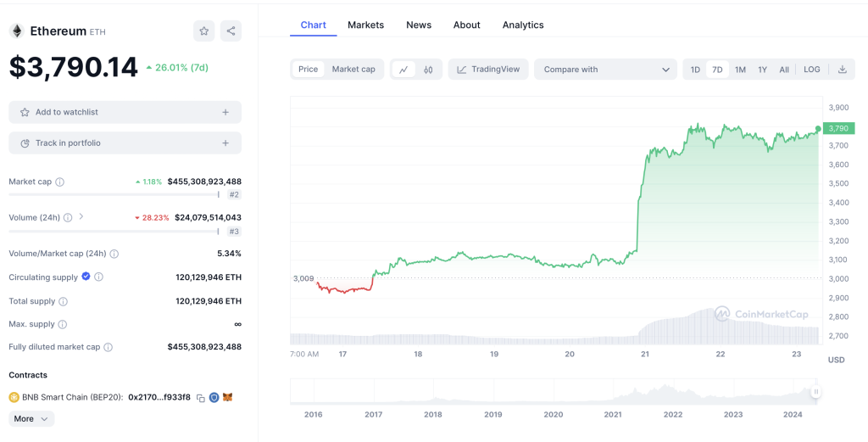Click 2017 on the history timeline

coord(374,414)
